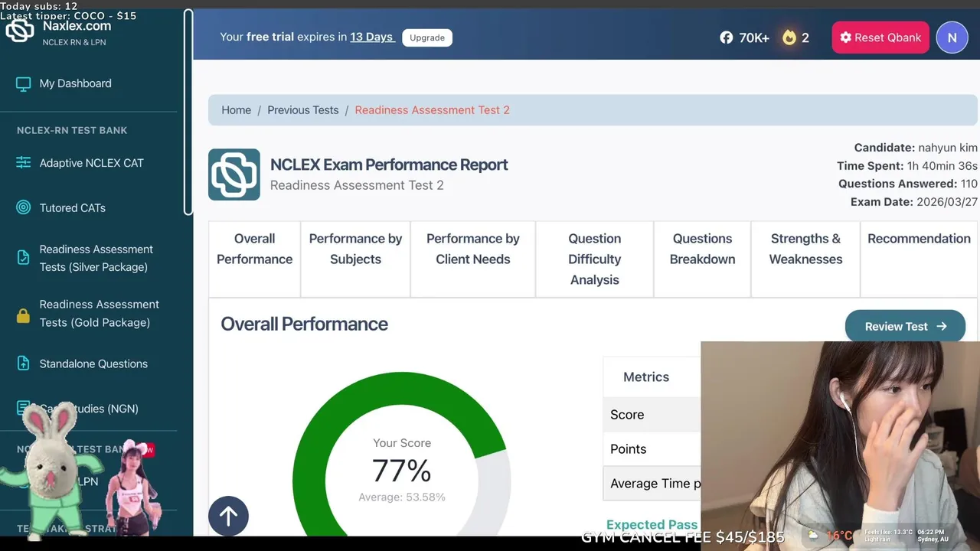The image size is (980, 551).
Task: Click Tutored CATs target icon
Action: [x=24, y=207]
